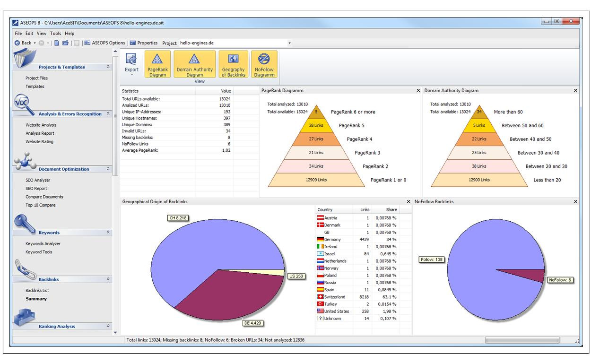
Task: Open the Help menu
Action: tap(70, 34)
